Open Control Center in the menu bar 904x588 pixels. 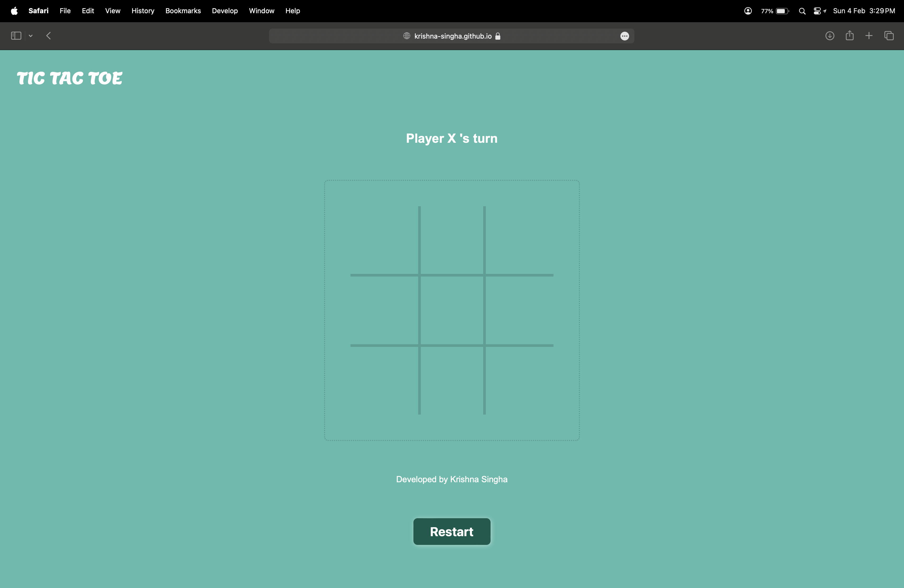(x=817, y=11)
